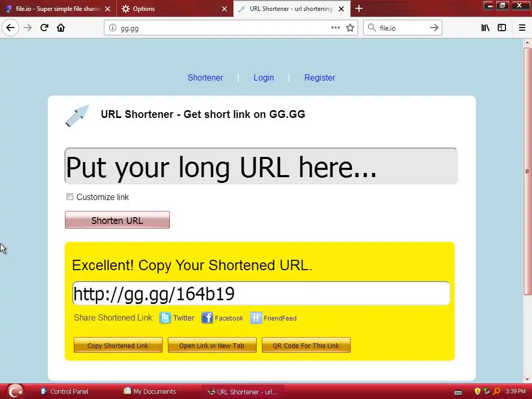This screenshot has height=399, width=532.
Task: Click the 3:39 PM taskbar clock
Action: tap(515, 392)
